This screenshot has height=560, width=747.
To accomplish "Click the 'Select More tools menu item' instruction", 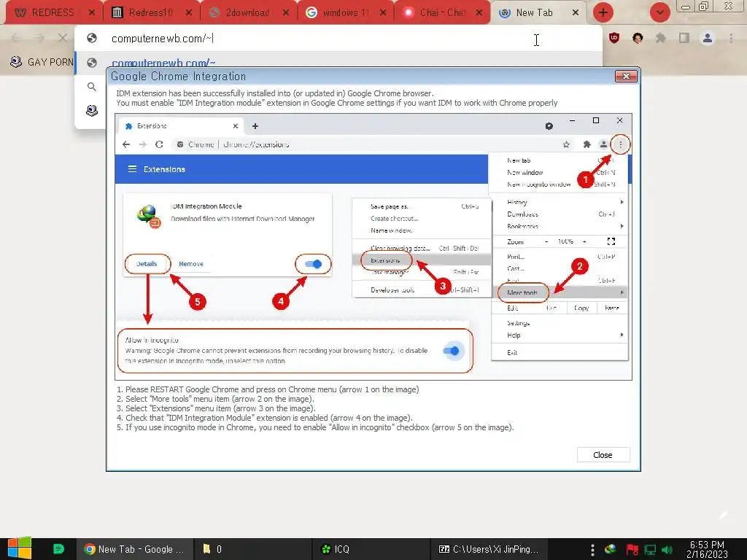I will coord(215,399).
